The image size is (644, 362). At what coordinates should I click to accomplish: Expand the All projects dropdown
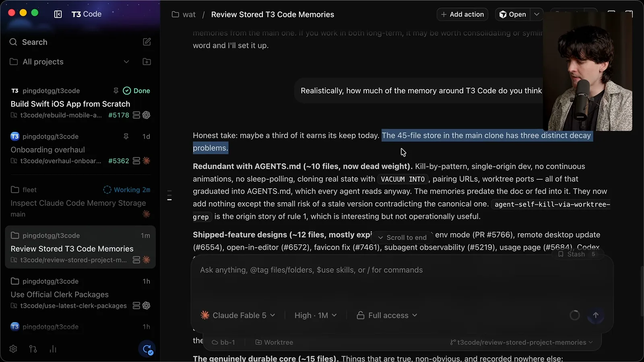[126, 62]
